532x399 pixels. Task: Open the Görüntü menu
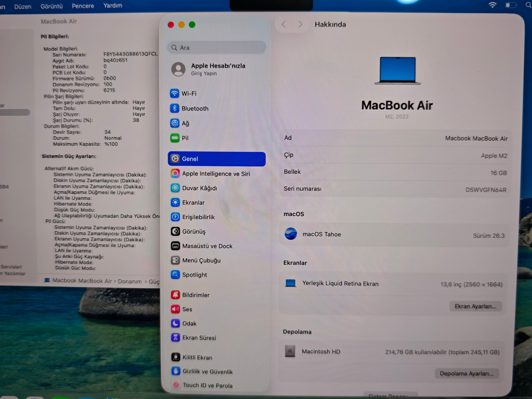[x=52, y=6]
